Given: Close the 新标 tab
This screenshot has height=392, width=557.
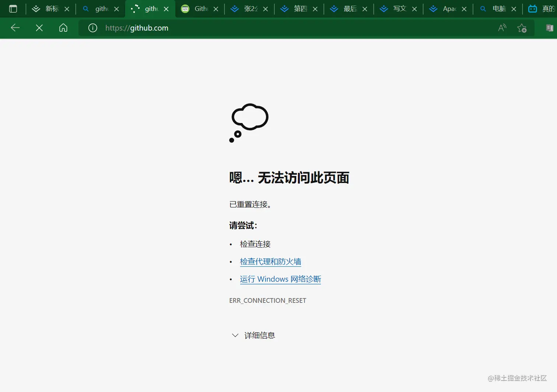Looking at the screenshot, I should [x=67, y=8].
